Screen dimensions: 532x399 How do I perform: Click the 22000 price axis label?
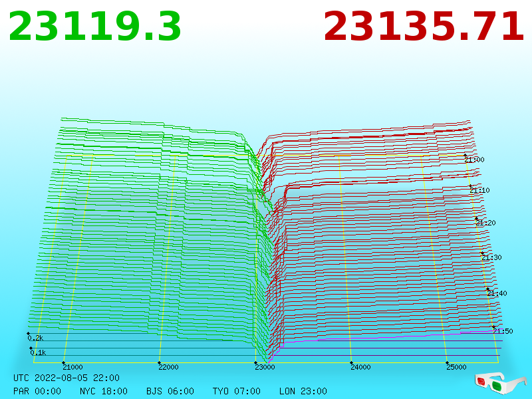[x=169, y=367]
